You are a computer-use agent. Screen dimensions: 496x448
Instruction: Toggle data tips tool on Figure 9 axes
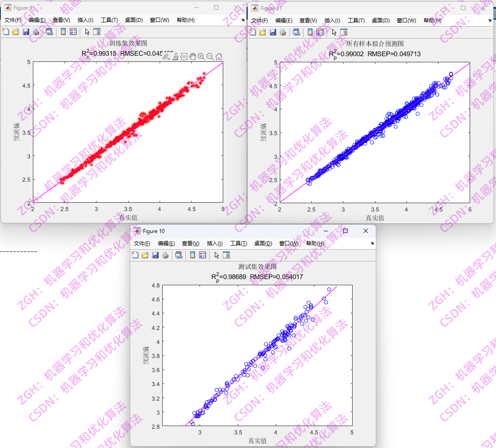click(184, 56)
